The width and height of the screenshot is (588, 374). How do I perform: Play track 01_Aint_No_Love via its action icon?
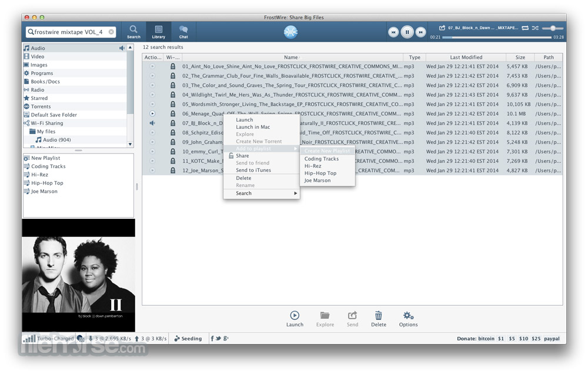(x=152, y=66)
